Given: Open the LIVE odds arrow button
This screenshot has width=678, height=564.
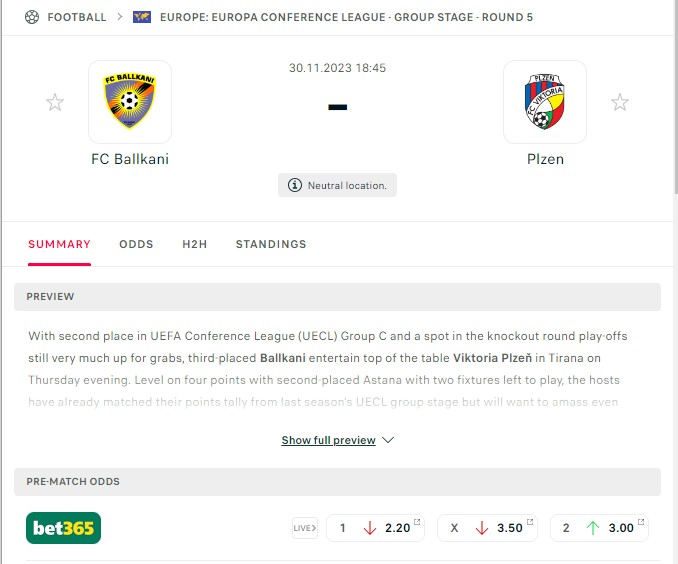Looking at the screenshot, I should [x=305, y=528].
